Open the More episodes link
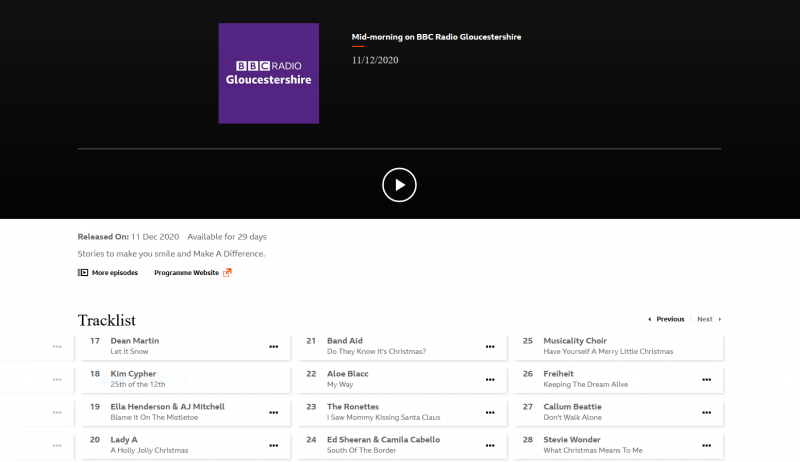This screenshot has height=462, width=800. tap(115, 273)
